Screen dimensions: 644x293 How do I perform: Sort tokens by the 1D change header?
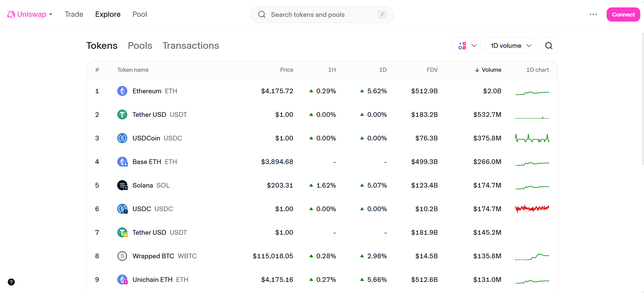pos(383,70)
